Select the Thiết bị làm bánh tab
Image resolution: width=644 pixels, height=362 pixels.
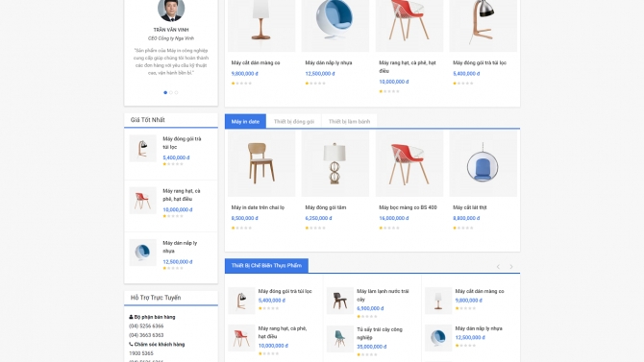(x=349, y=122)
